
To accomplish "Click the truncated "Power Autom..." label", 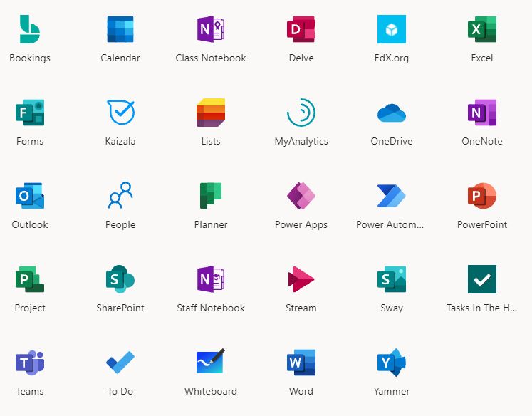I will coord(390,224).
